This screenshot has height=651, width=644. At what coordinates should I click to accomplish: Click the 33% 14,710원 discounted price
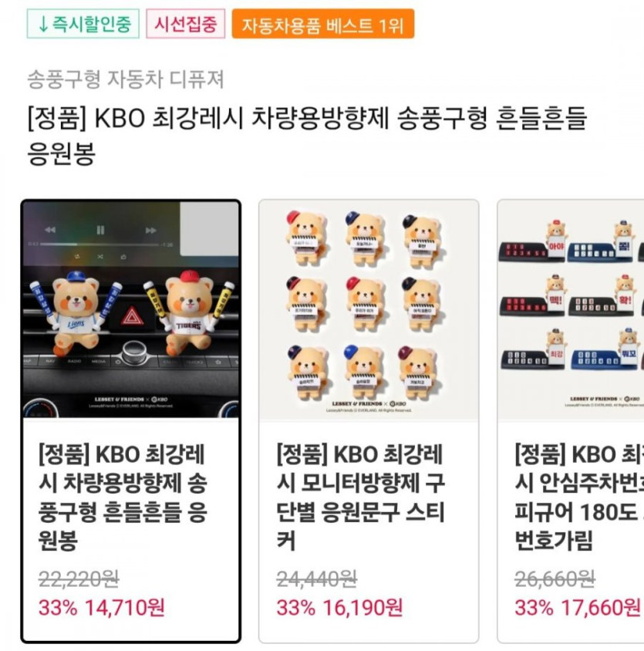click(102, 608)
